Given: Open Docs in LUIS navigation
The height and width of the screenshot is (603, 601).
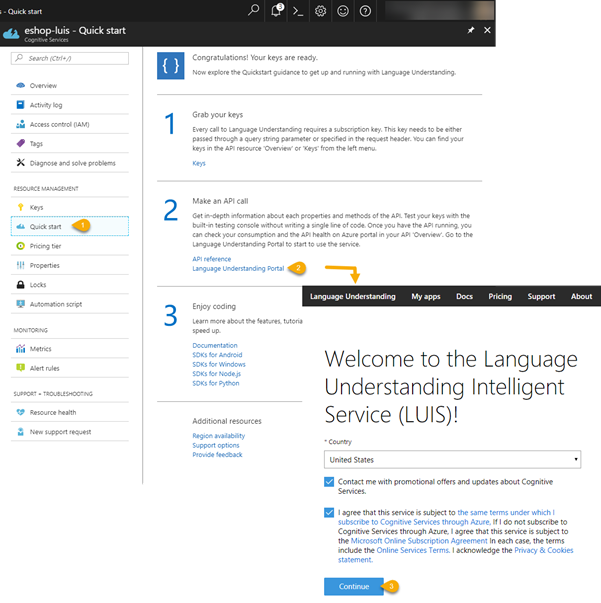Looking at the screenshot, I should tap(464, 297).
